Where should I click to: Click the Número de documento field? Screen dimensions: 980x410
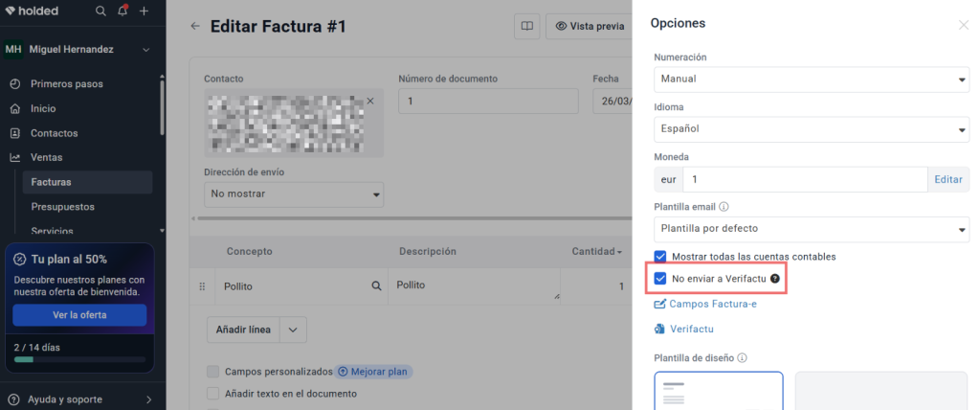(x=488, y=101)
